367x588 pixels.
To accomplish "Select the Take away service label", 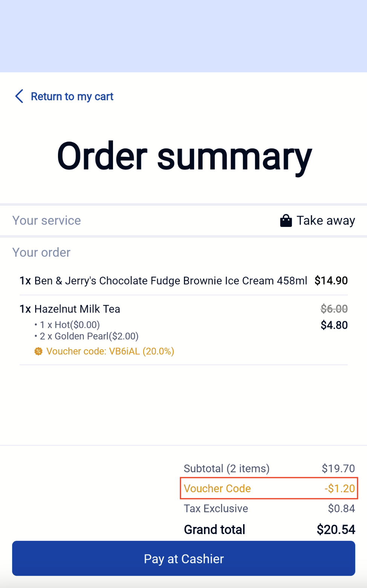I will coord(326,220).
